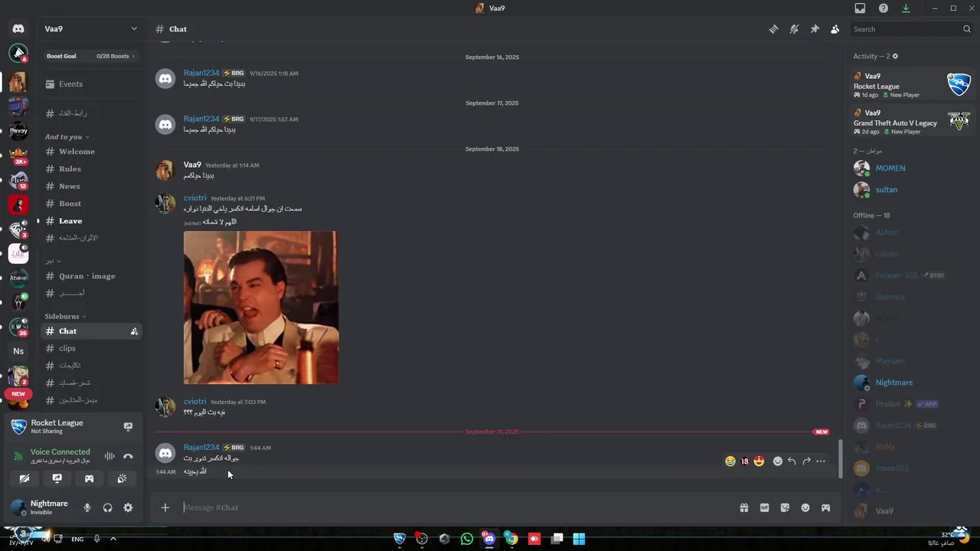Screen dimensions: 980x551
Task: Open the Inbox icon in title bar
Action: (x=860, y=8)
